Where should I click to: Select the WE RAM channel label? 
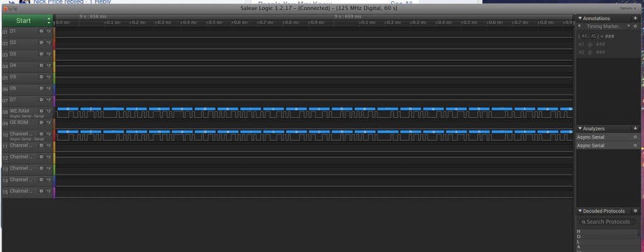(x=19, y=111)
